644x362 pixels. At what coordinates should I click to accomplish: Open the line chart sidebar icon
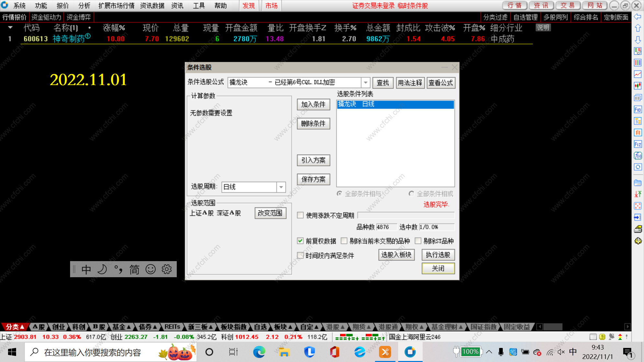pos(638,74)
